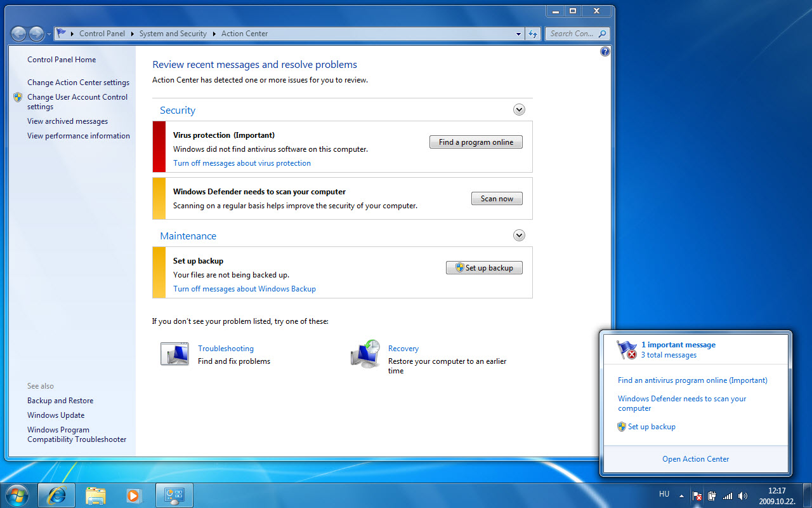Image resolution: width=812 pixels, height=508 pixels.
Task: Click the volume speaker tray icon
Action: [x=743, y=495]
